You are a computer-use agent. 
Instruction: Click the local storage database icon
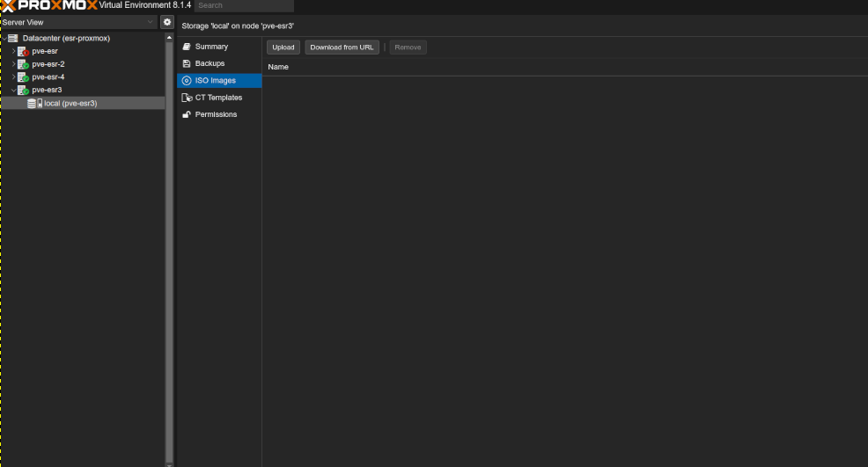pyautogui.click(x=33, y=103)
